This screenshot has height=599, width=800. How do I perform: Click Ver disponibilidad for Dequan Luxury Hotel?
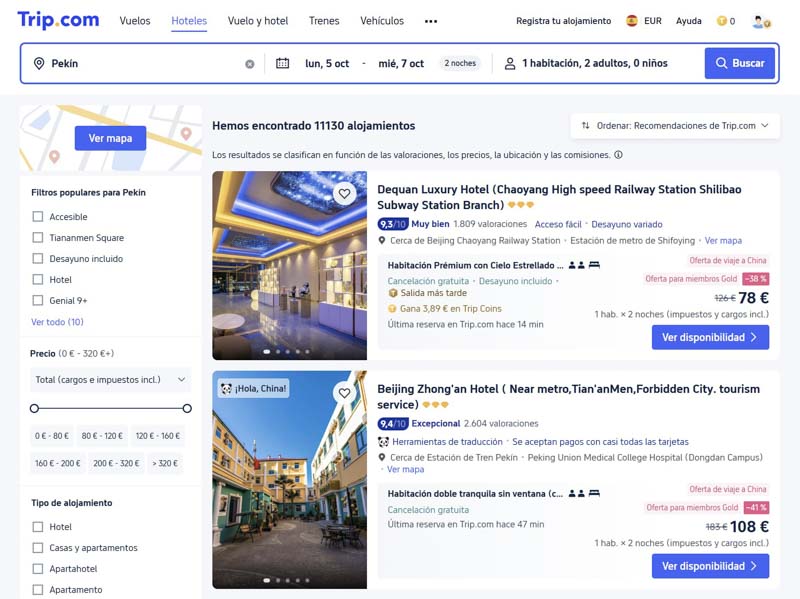tap(710, 337)
